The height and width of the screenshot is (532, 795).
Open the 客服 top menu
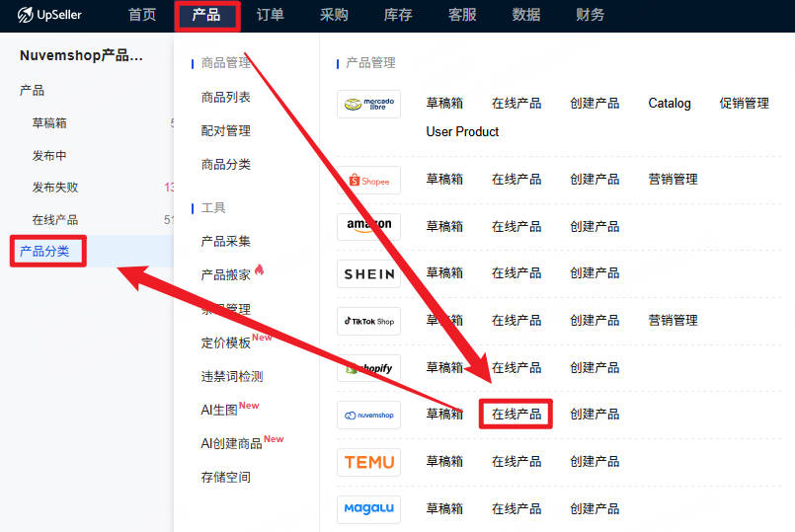coord(462,15)
